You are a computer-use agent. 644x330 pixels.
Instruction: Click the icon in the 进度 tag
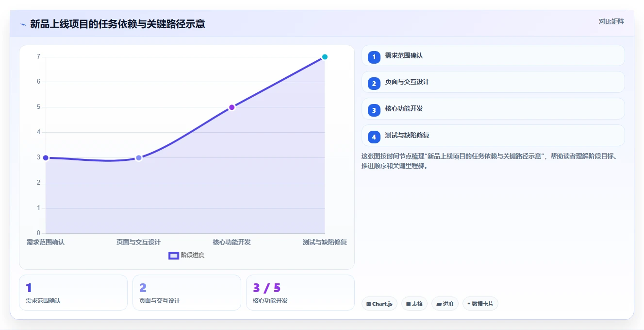tap(439, 304)
